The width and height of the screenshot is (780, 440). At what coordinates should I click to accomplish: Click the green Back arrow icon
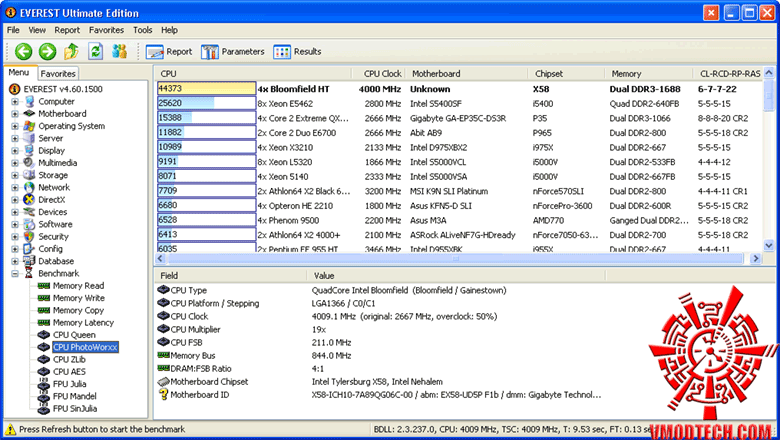point(22,51)
